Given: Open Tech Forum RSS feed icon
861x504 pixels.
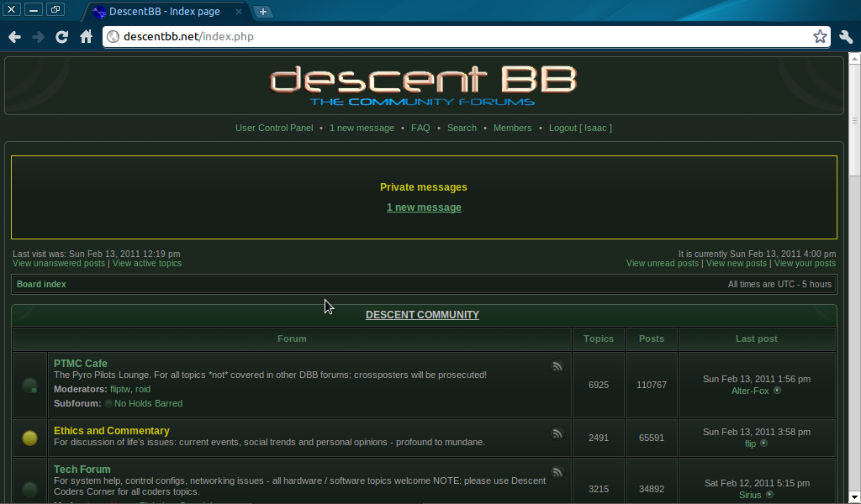Looking at the screenshot, I should (x=557, y=471).
